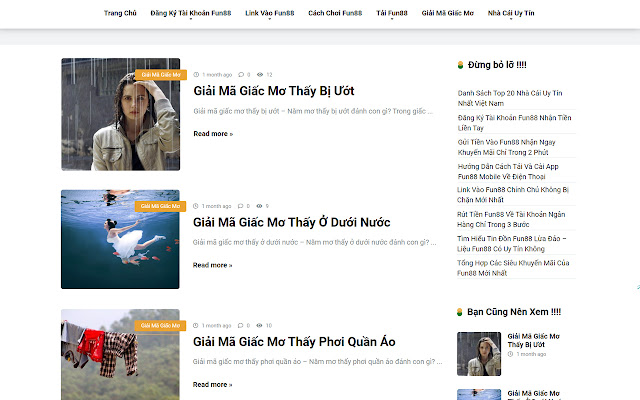Open title Giải Mã Giấc Mơ Thấy Phơi Quần Áo
The image size is (640, 400).
click(x=294, y=342)
